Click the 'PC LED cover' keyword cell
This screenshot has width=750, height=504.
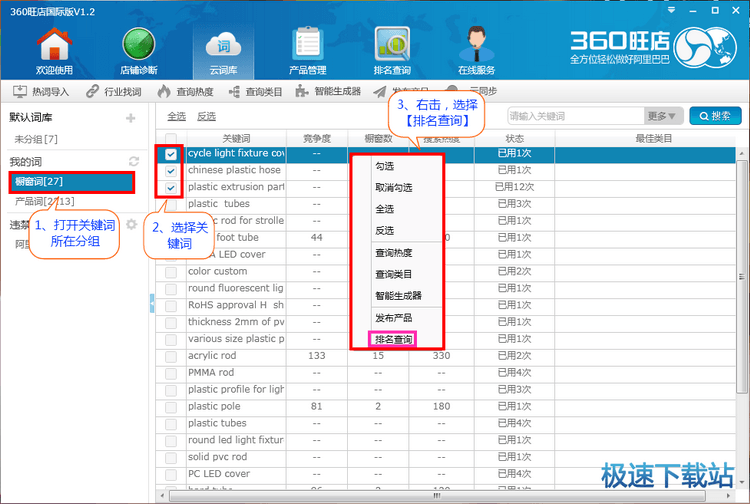click(x=237, y=474)
